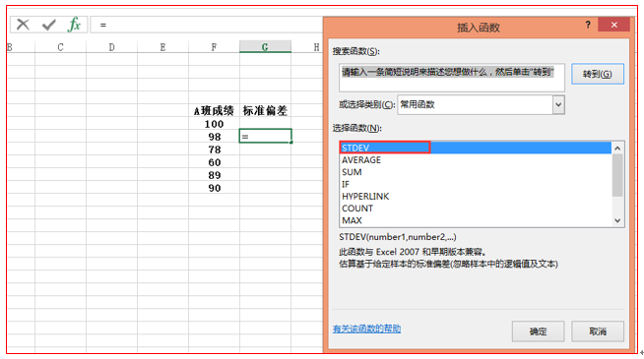644x359 pixels.
Task: Click the 标准偏差 header cell
Action: [265, 110]
